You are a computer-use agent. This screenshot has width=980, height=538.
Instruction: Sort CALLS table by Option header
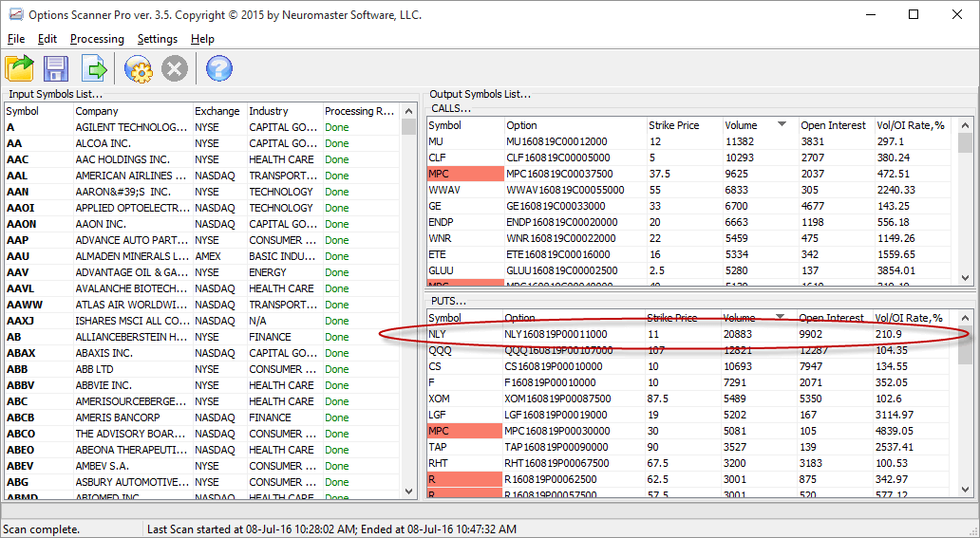coord(575,125)
